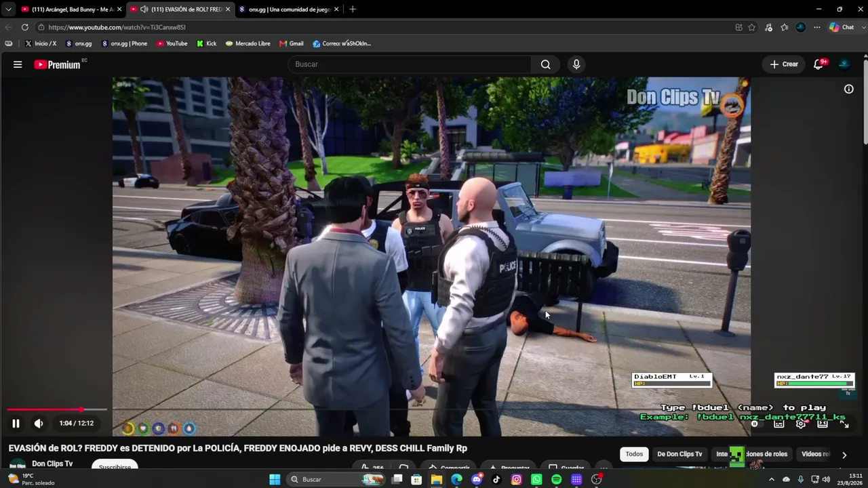Open the Inicio / X bookmark
This screenshot has width=868, height=488.
(x=41, y=43)
